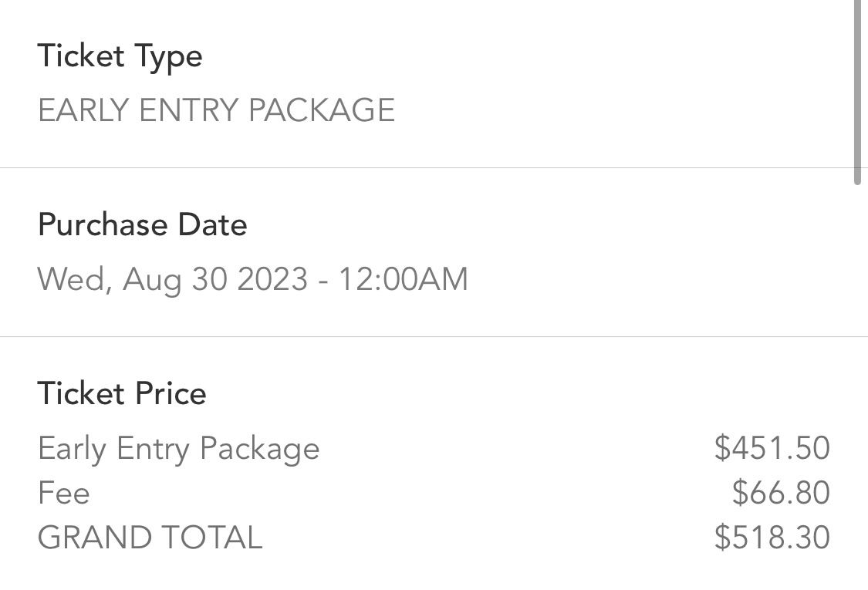Click the vertical scrollbar thumb on the right
Image resolution: width=868 pixels, height=590 pixels.
click(857, 92)
